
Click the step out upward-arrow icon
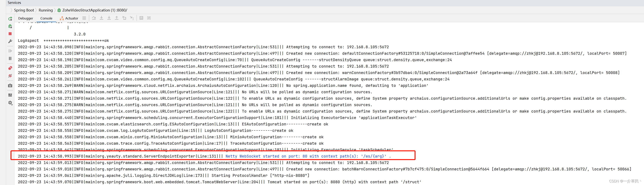click(116, 18)
